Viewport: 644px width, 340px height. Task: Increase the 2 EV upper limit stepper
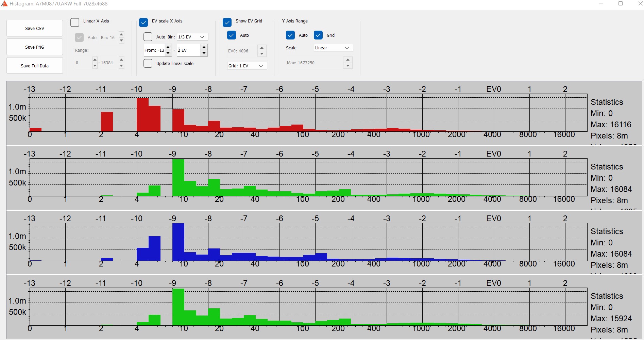[x=204, y=47]
